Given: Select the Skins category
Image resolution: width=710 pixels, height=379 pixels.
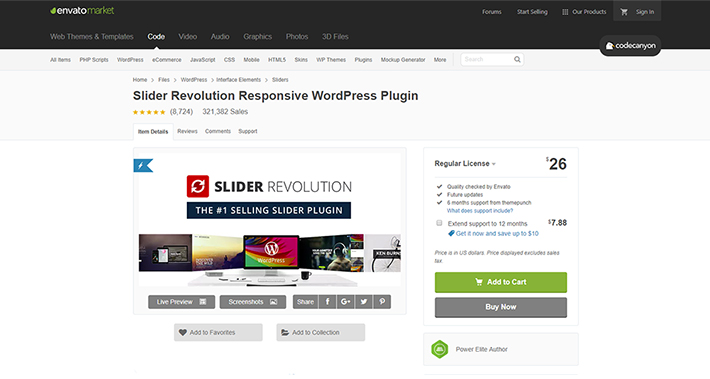Looking at the screenshot, I should pos(301,60).
